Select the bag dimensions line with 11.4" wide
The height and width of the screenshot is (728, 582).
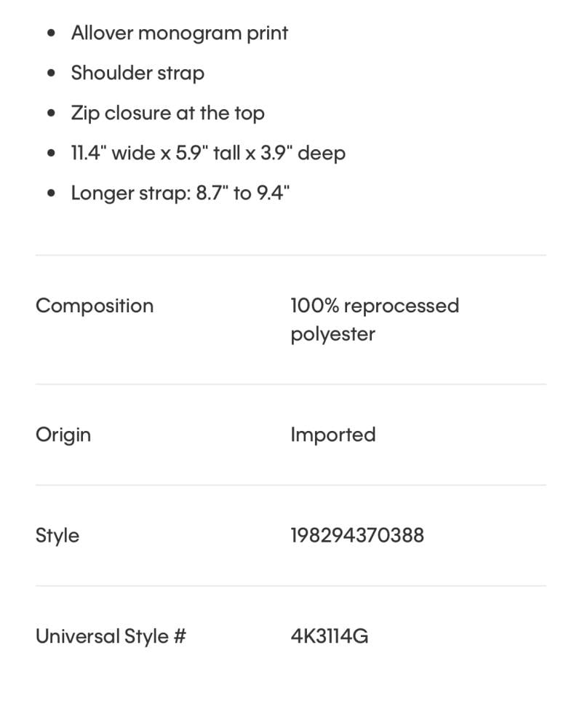point(208,154)
